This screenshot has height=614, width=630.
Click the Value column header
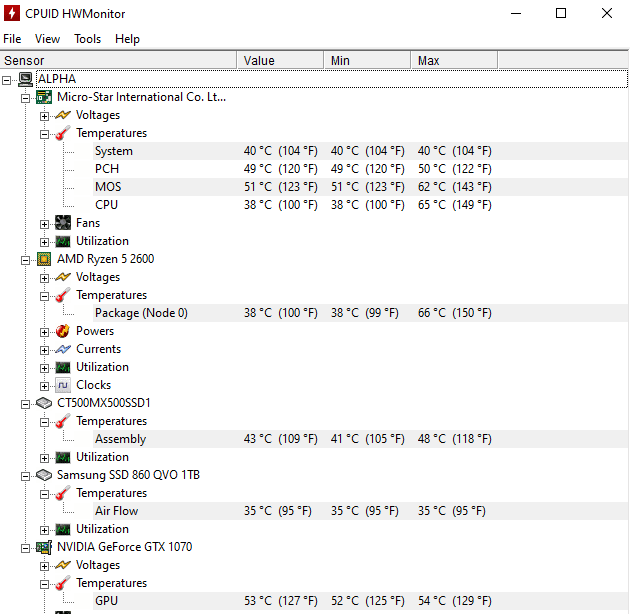click(x=280, y=61)
